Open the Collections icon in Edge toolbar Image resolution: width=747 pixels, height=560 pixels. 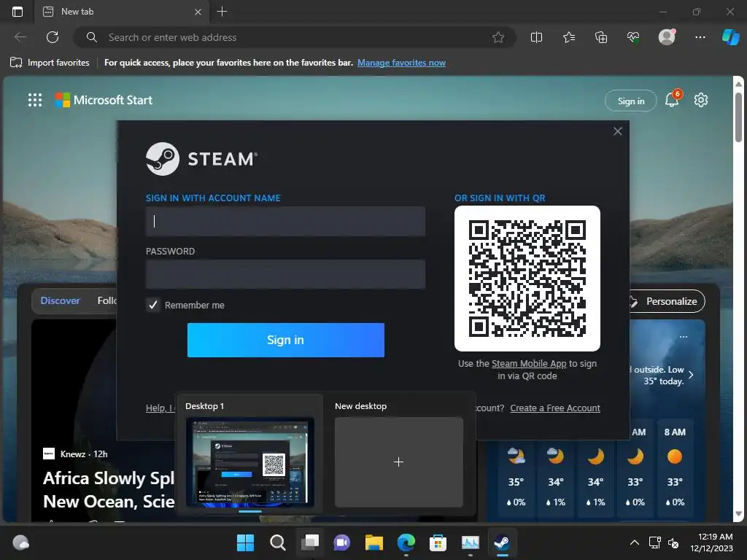click(x=601, y=37)
